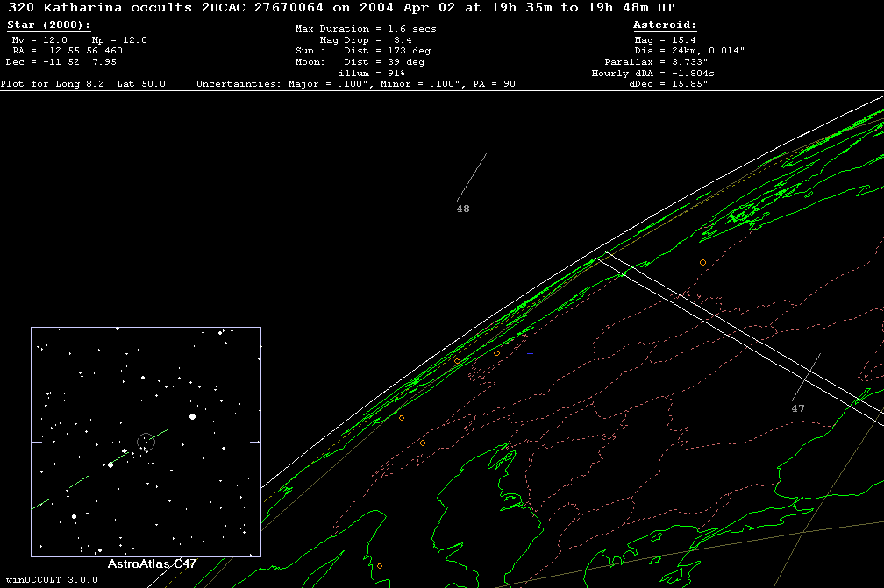884x588 pixels.
Task: Click the "Asteroid:" heading
Action: [x=665, y=25]
